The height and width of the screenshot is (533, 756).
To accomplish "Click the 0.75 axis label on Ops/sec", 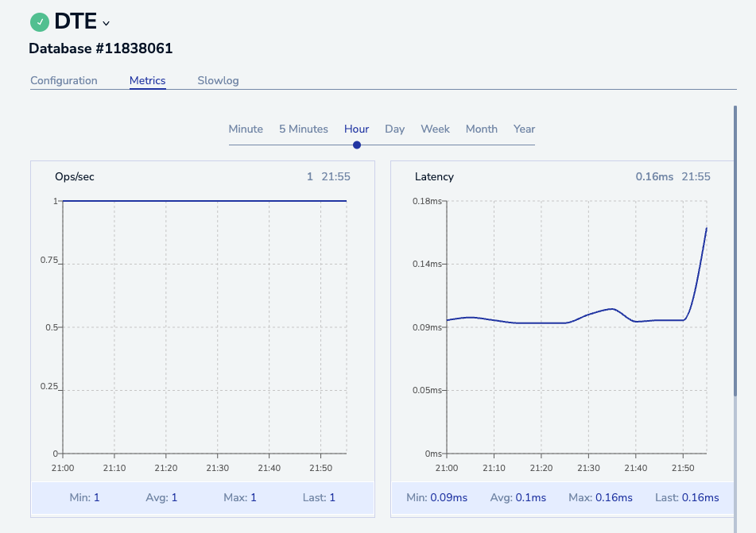I will tap(49, 261).
